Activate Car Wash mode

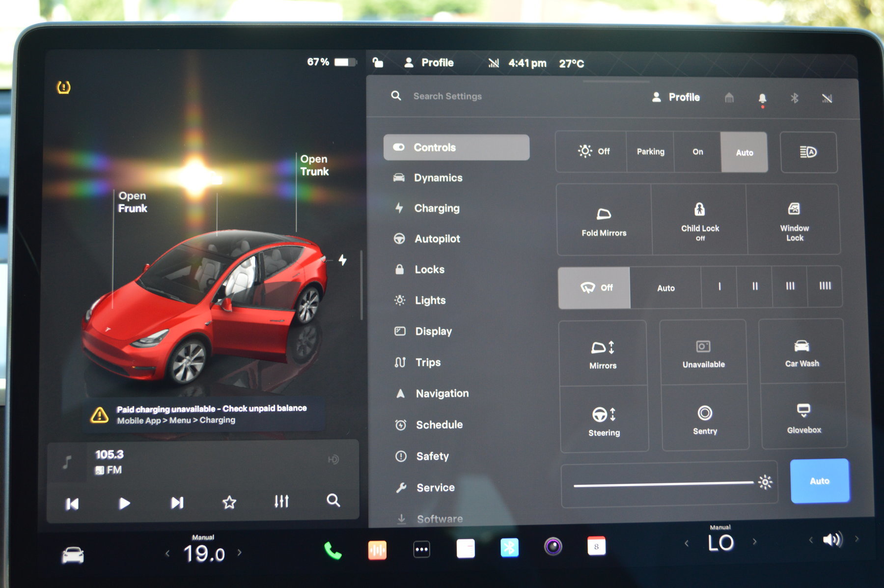click(x=801, y=352)
